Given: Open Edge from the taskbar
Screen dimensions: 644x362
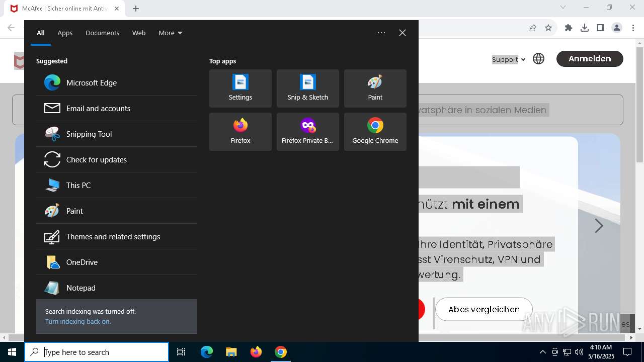Looking at the screenshot, I should click(207, 352).
